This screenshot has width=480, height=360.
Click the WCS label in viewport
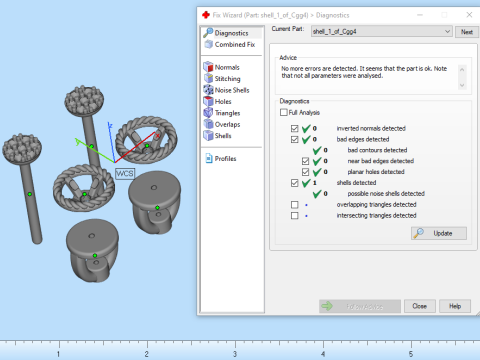[125, 174]
